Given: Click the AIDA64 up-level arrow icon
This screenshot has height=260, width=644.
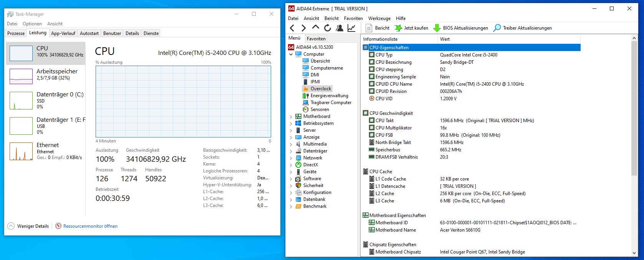Looking at the screenshot, I should (x=316, y=27).
